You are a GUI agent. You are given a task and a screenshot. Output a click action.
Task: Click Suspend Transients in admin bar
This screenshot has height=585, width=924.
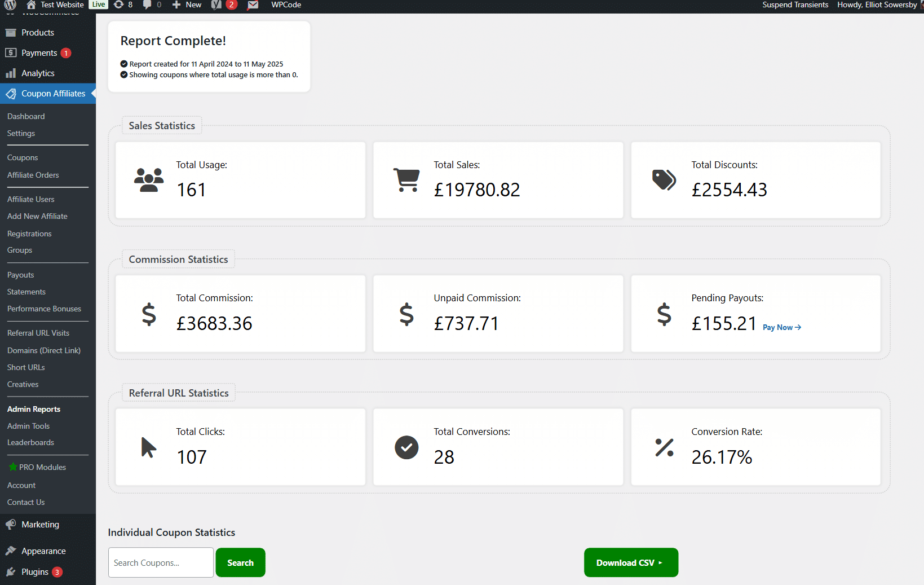click(795, 5)
